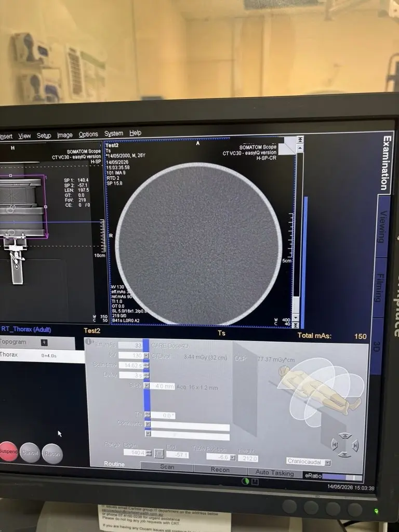Click the round Cancel button
Screen dimensions: 399x532
click(x=30, y=453)
